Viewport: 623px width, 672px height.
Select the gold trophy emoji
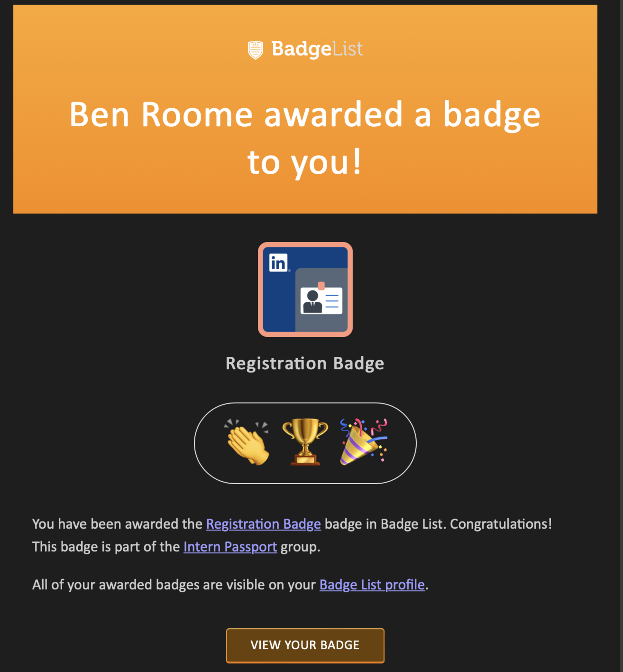tap(305, 442)
